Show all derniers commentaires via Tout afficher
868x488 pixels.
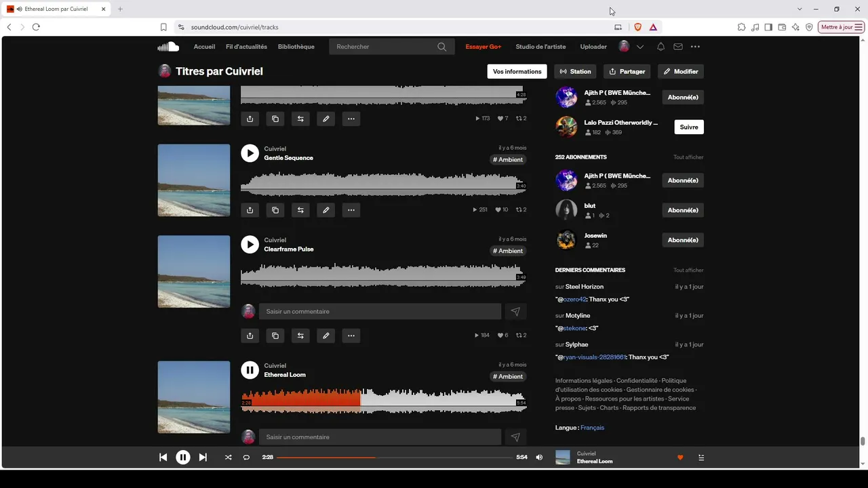coord(688,270)
